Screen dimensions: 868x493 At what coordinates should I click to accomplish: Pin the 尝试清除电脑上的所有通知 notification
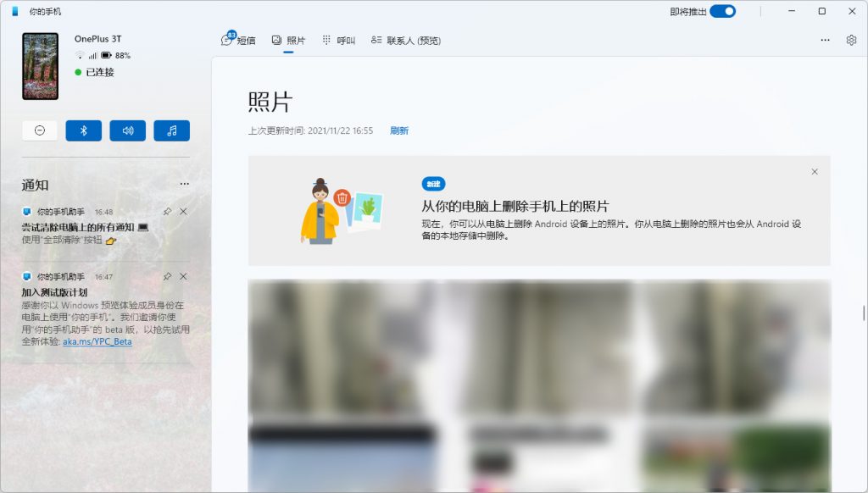click(x=167, y=212)
